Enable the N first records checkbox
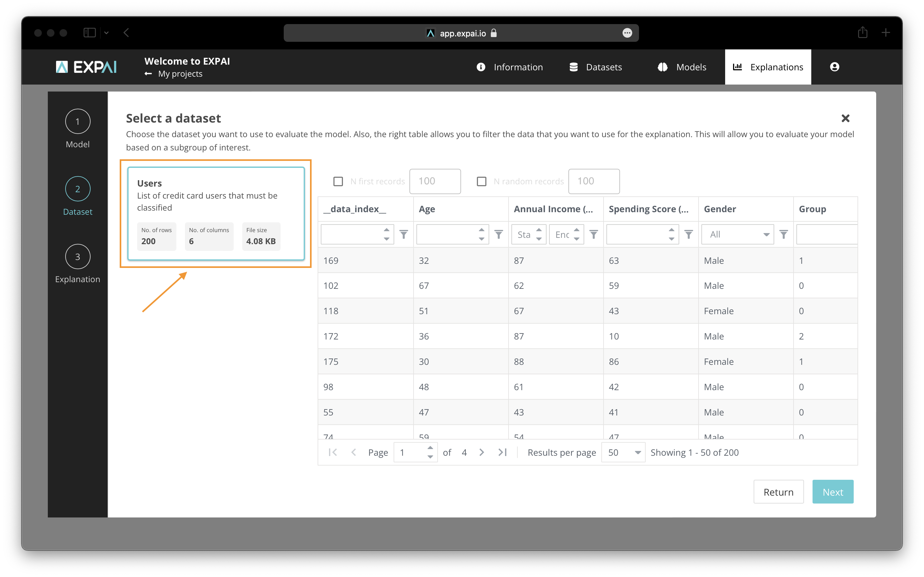Image resolution: width=924 pixels, height=577 pixels. (x=338, y=181)
